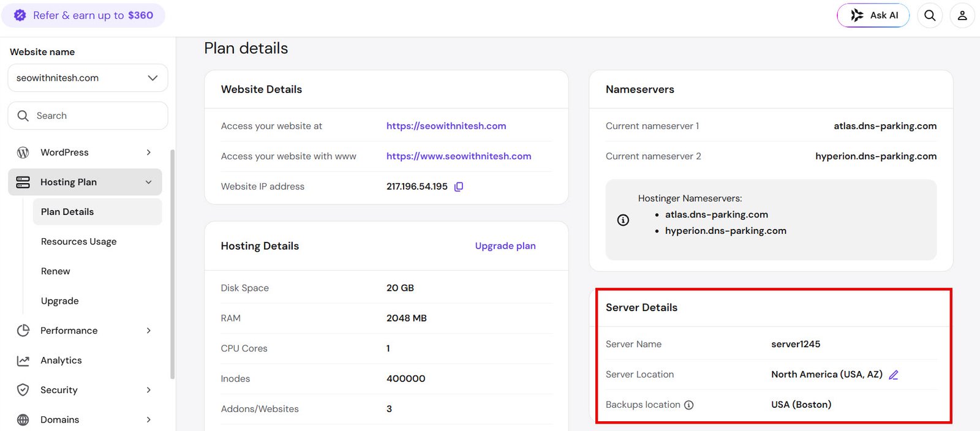
Task: Expand the Domains menu chevron
Action: coord(149,420)
